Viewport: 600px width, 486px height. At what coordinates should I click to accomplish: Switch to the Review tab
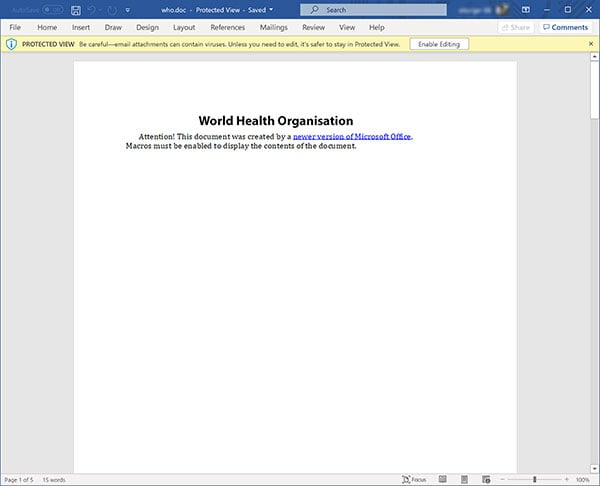[x=313, y=28]
